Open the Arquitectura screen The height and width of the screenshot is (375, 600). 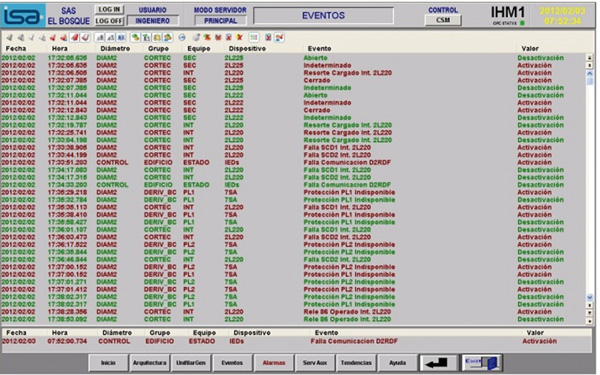(149, 362)
